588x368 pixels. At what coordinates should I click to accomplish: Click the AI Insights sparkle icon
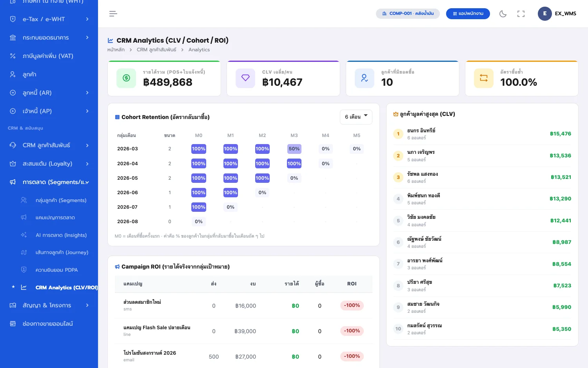(24, 235)
